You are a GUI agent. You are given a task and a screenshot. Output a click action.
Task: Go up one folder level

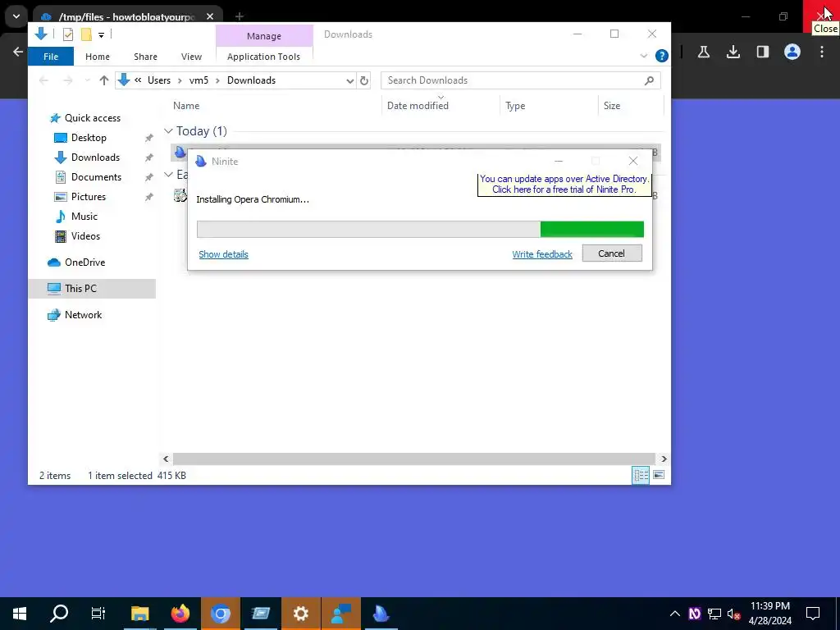click(104, 80)
